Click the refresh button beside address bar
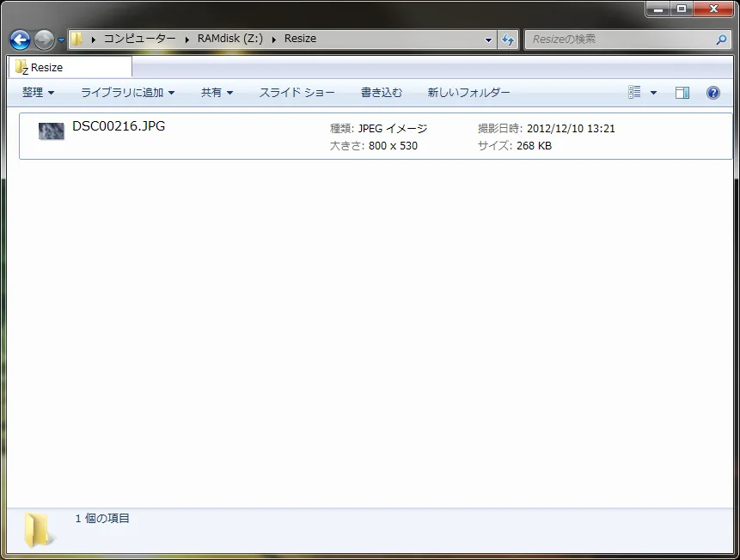The width and height of the screenshot is (740, 560). tap(508, 40)
